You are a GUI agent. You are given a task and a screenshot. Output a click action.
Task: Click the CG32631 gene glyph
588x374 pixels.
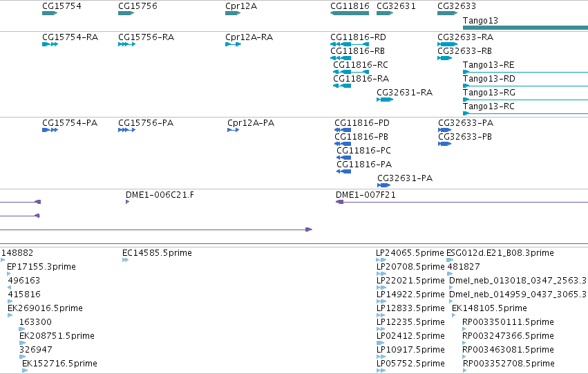click(x=385, y=13)
